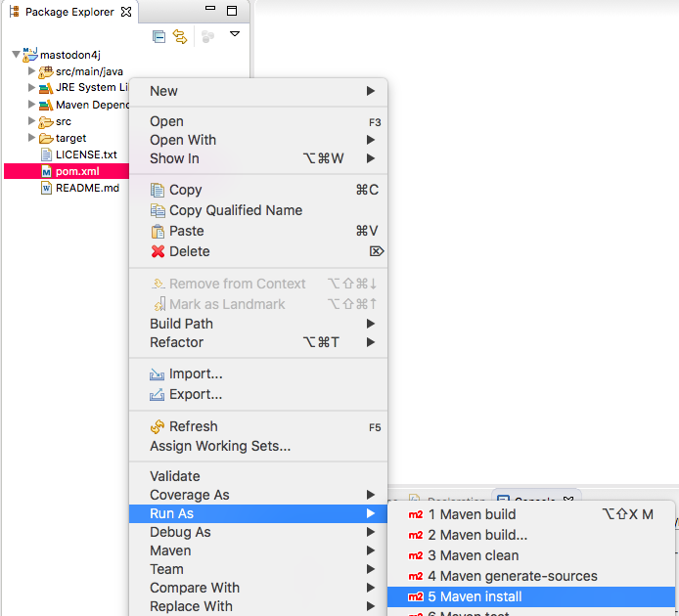Choose 2 Maven build...
Screen dimensions: 679x616
pyautogui.click(x=531, y=535)
